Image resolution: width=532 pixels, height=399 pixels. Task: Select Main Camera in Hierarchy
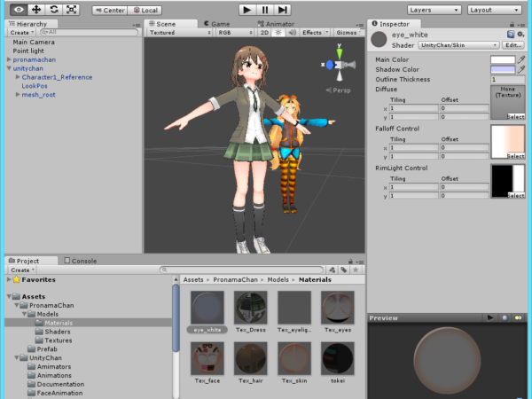tap(34, 42)
